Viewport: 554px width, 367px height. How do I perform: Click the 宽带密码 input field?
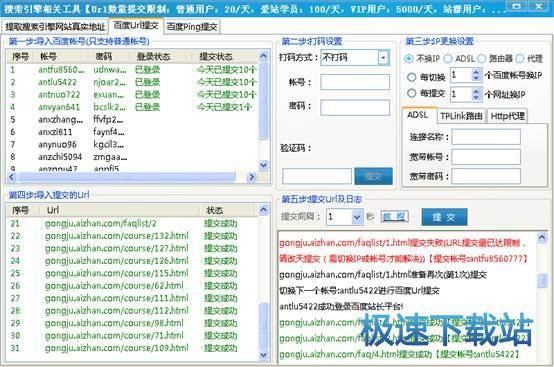[486, 176]
